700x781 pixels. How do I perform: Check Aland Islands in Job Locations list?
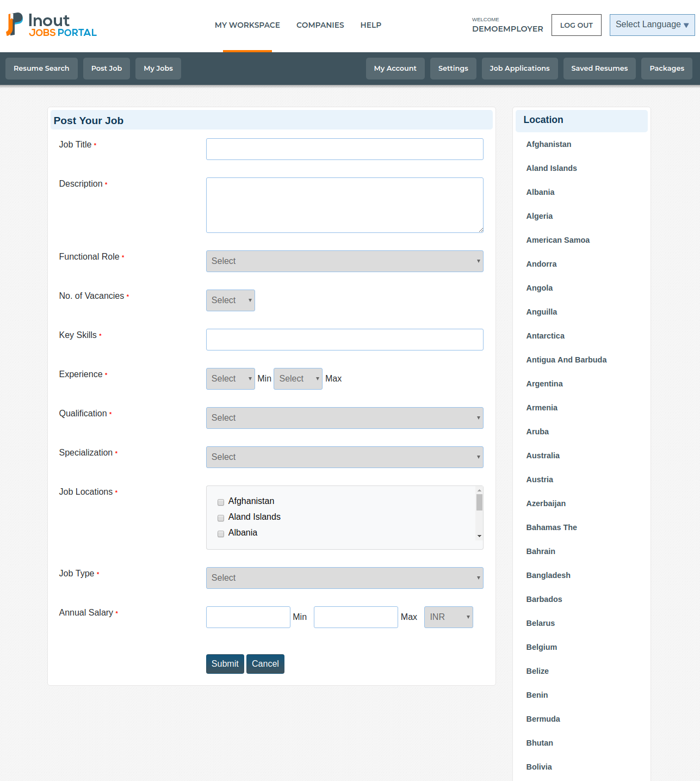pyautogui.click(x=221, y=518)
